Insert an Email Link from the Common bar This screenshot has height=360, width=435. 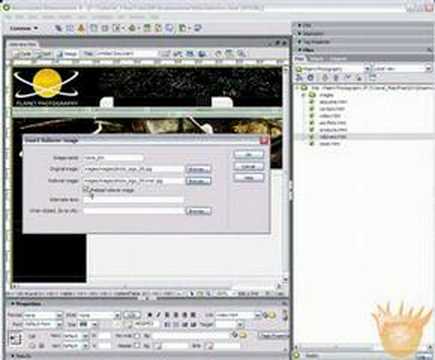pos(70,28)
